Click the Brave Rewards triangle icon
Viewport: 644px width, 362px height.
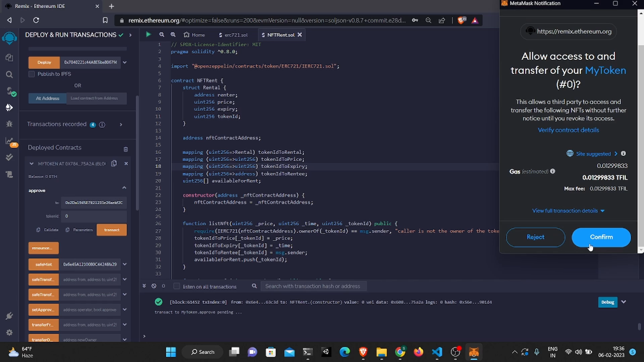475,20
